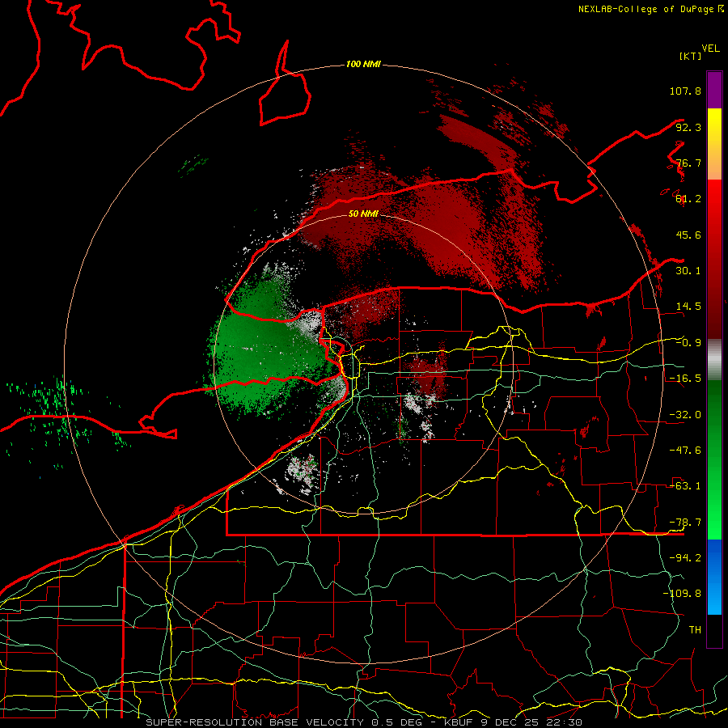Click the 61.2 scale value
Image resolution: width=728 pixels, height=728 pixels.
(688, 199)
